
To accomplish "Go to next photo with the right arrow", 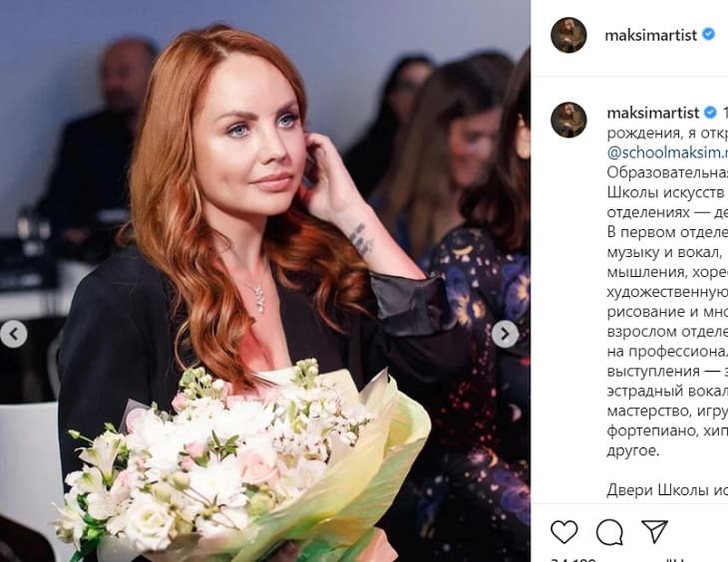I will [506, 334].
